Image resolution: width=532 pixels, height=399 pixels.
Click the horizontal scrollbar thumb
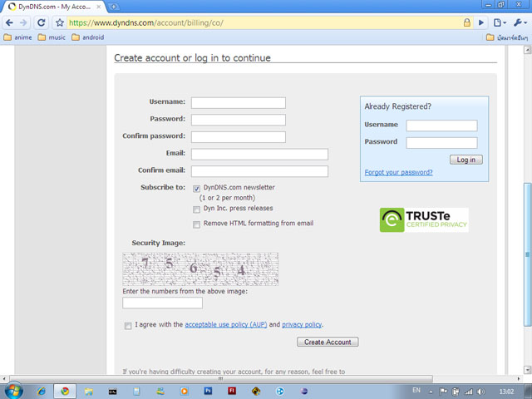tap(220, 378)
